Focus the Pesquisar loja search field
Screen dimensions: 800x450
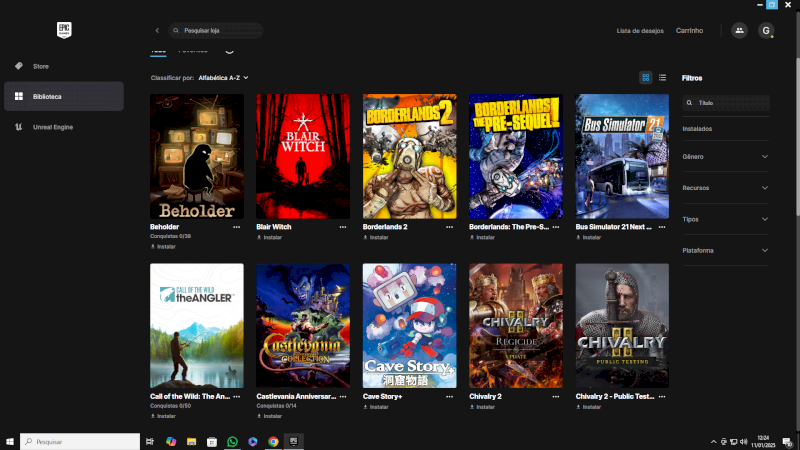click(216, 31)
